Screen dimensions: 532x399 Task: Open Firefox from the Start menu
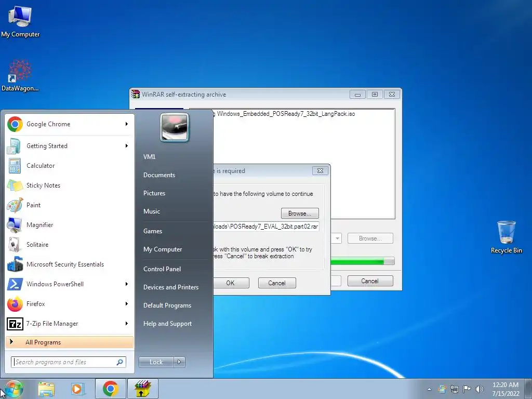coord(70,303)
